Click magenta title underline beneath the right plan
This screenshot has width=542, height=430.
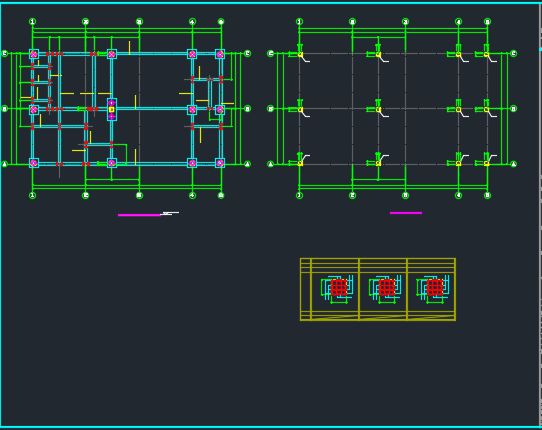406,213
